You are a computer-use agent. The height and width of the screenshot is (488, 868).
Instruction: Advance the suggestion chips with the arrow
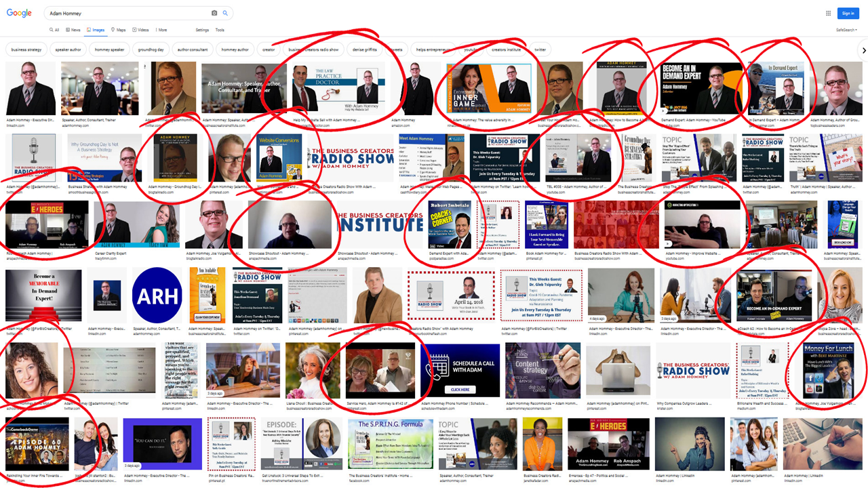click(863, 50)
